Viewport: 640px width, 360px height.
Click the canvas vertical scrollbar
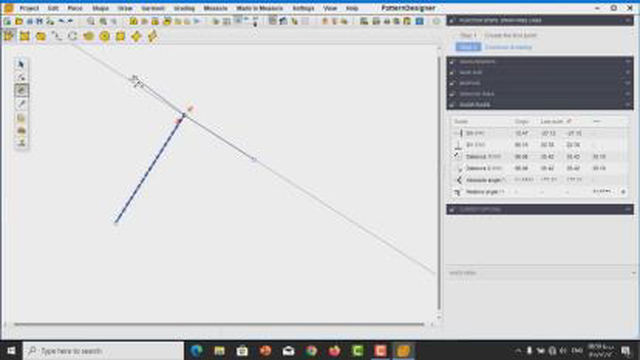tap(439, 182)
